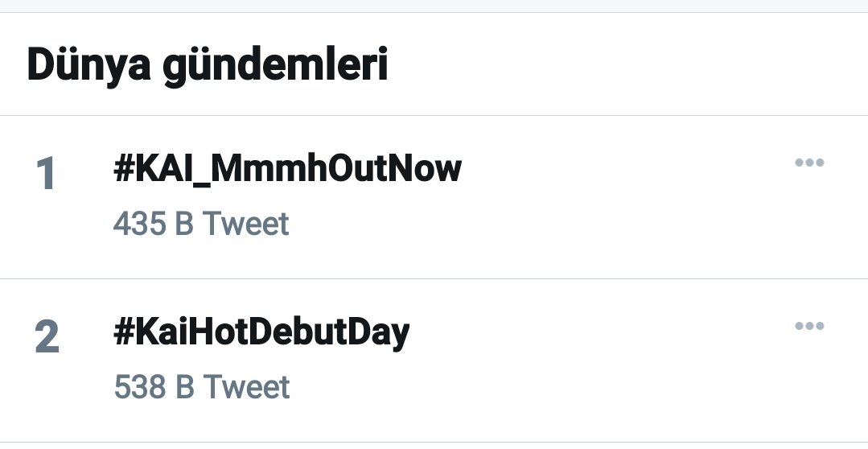Viewport: 868px width, 449px height.
Task: Click the "Dünya gündemleri" heading
Action: click(x=208, y=65)
